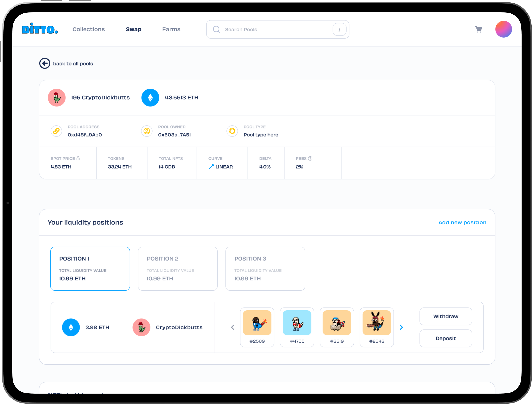Click the Ditto logo
Image resolution: width=532 pixels, height=404 pixels.
coord(40,29)
